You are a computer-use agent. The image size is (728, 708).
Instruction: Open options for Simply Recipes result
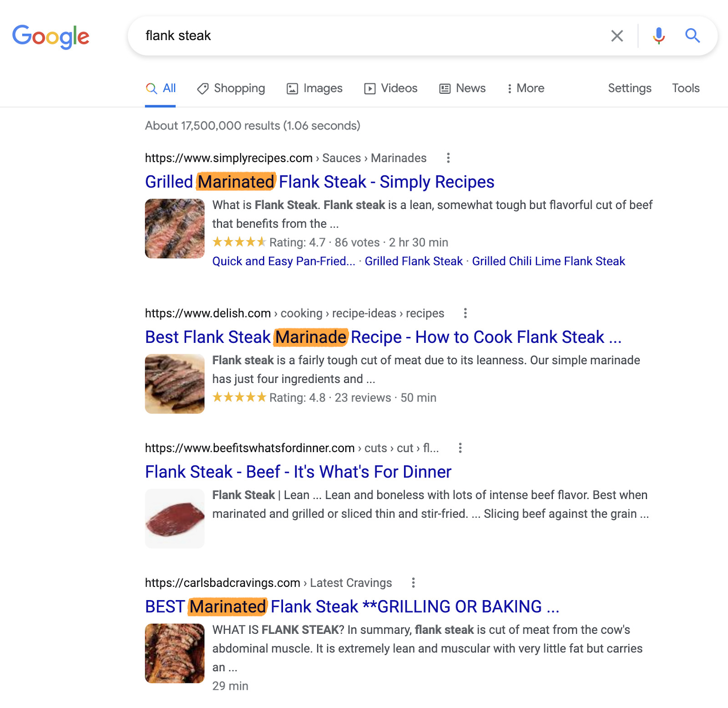click(x=448, y=158)
